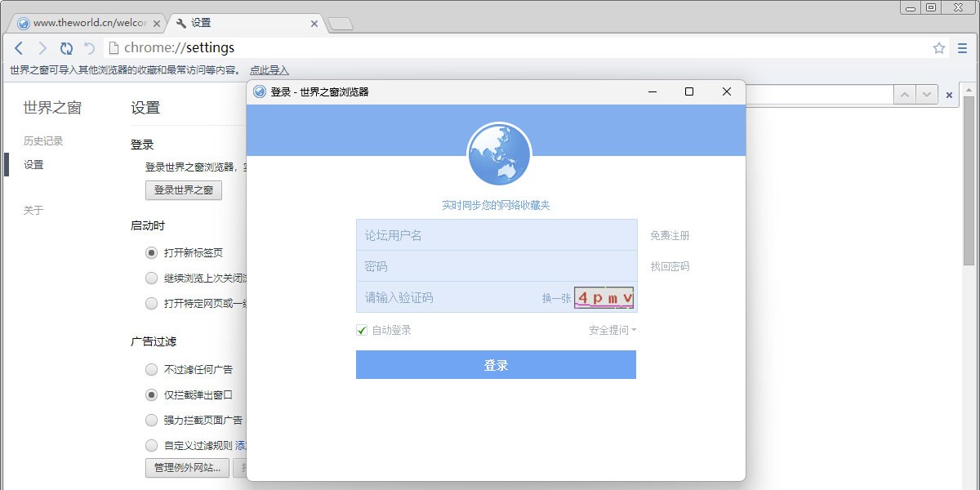The width and height of the screenshot is (980, 490).
Task: Click the forward navigation arrow
Action: tap(42, 48)
